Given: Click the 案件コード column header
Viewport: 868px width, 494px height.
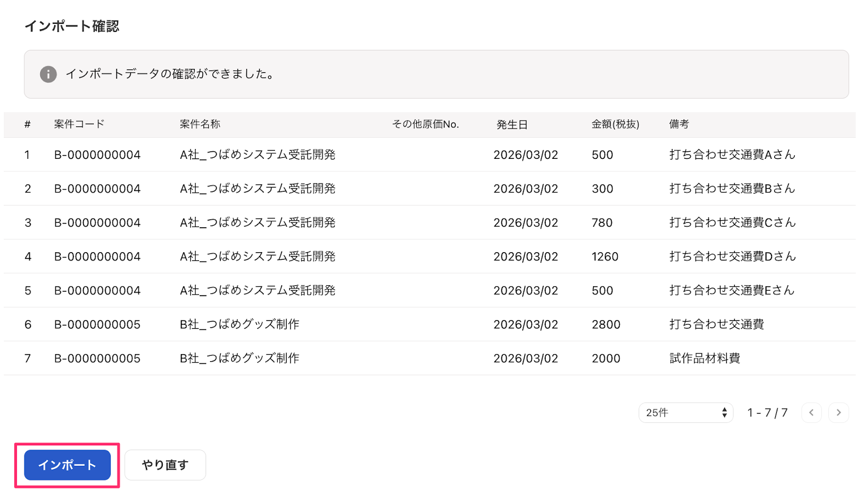Looking at the screenshot, I should pos(79,124).
